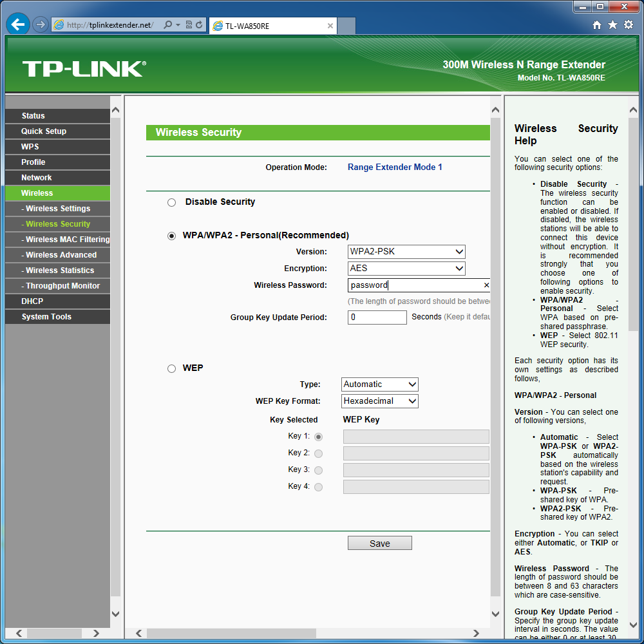The width and height of the screenshot is (644, 644).
Task: Open Wireless Settings submenu
Action: click(x=57, y=209)
